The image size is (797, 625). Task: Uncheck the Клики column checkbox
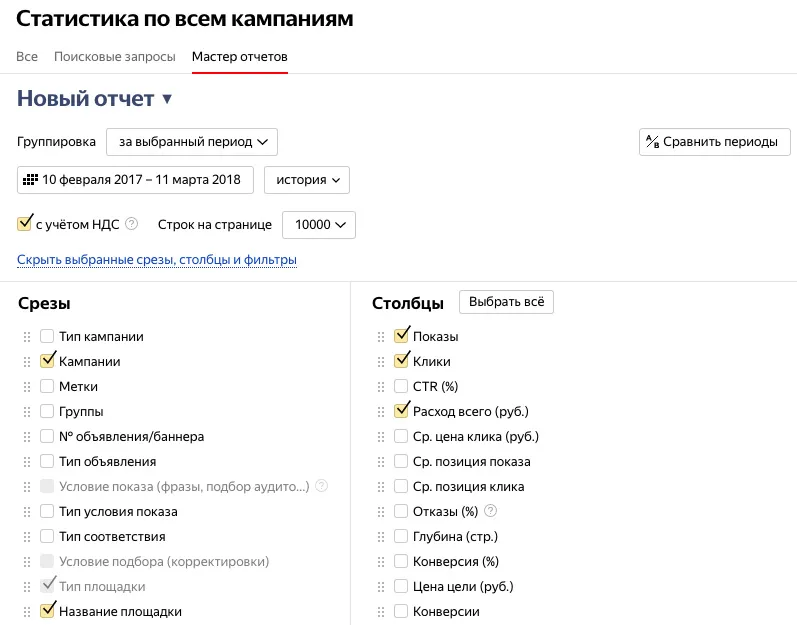(401, 361)
